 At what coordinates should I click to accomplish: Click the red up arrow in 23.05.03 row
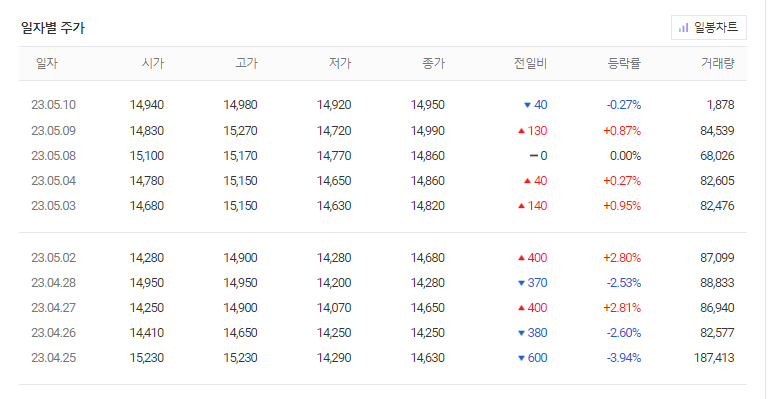[521, 206]
